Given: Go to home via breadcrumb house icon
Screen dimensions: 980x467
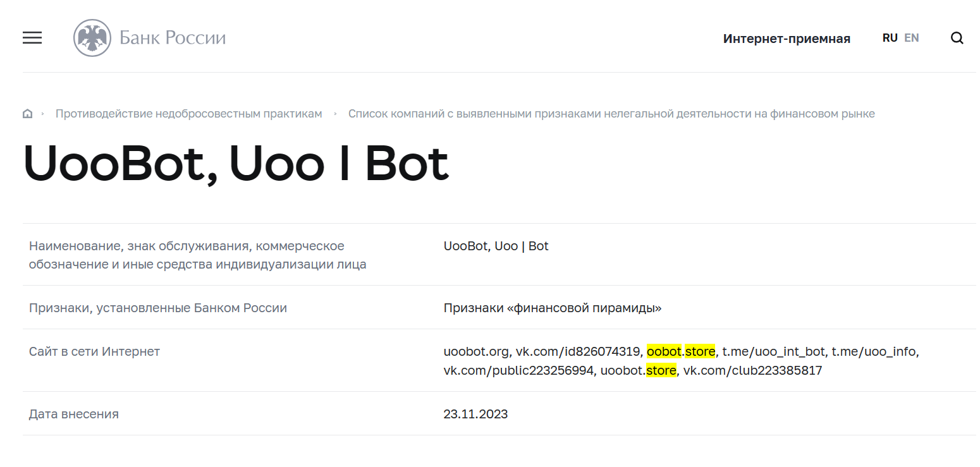Looking at the screenshot, I should [27, 114].
